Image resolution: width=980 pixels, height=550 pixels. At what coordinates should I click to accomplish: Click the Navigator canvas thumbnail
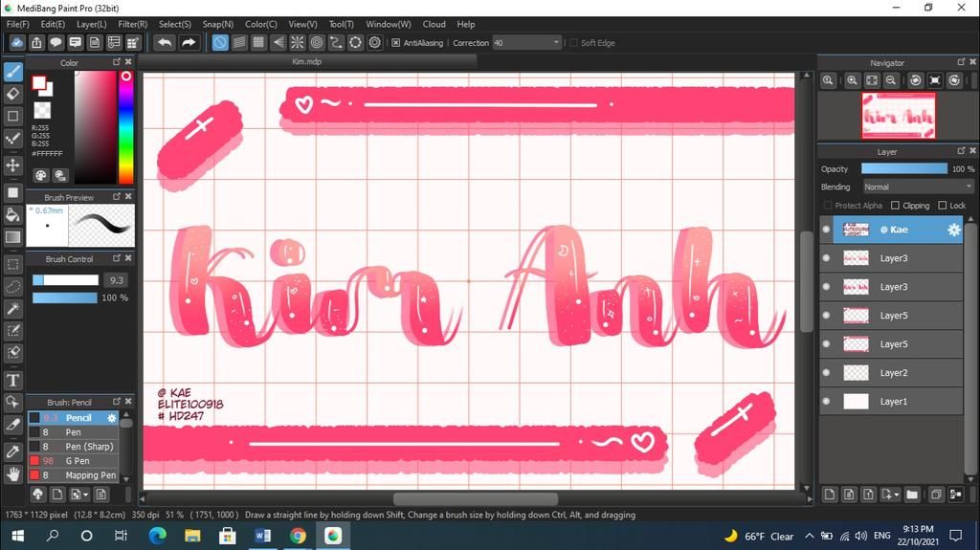[899, 116]
